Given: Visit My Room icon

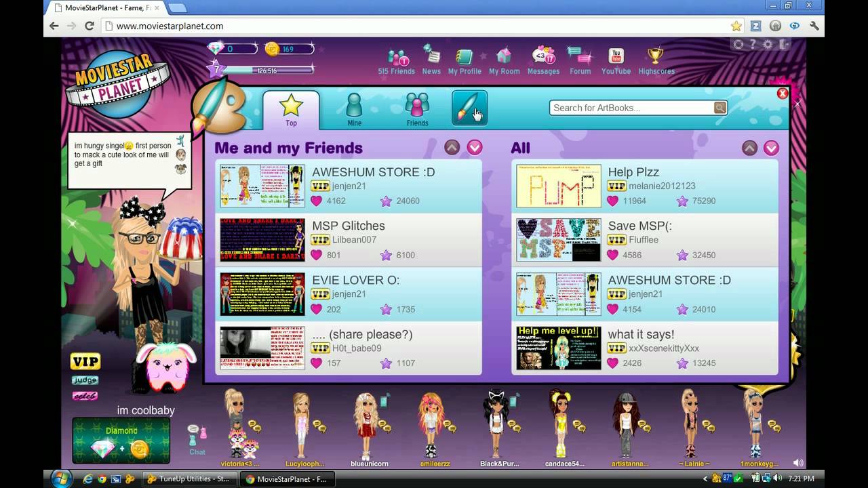Looking at the screenshot, I should coord(504,57).
